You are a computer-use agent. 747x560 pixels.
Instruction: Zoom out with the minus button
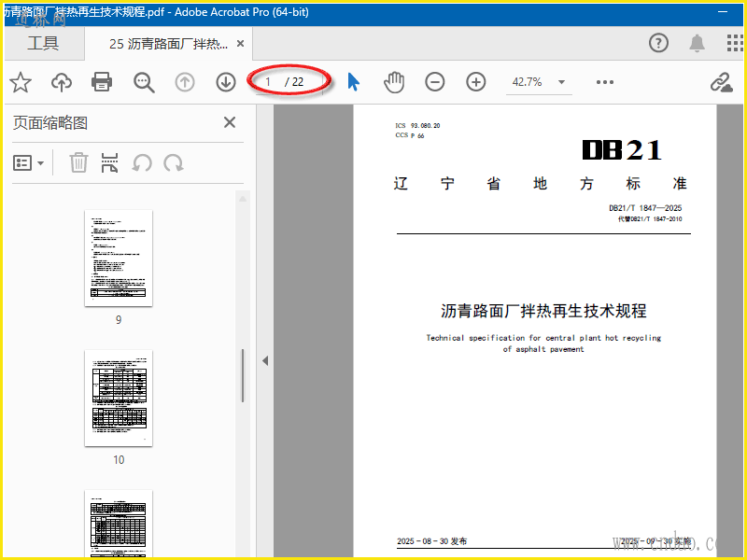click(435, 82)
